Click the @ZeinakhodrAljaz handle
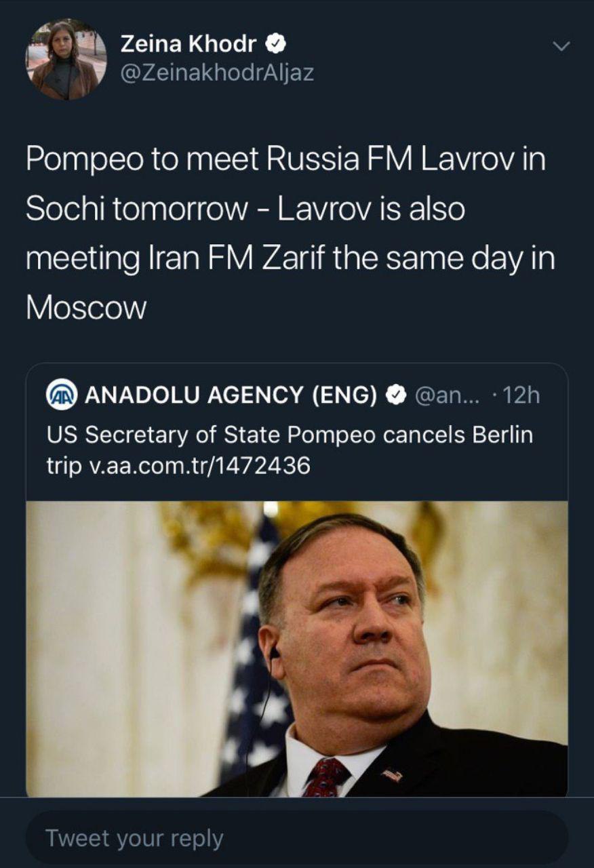 pos(217,73)
